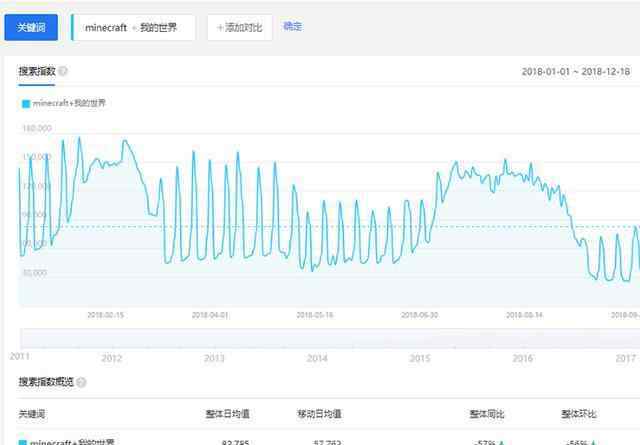This screenshot has width=640, height=445.
Task: Click the blue 关键词 button
Action: [x=31, y=27]
